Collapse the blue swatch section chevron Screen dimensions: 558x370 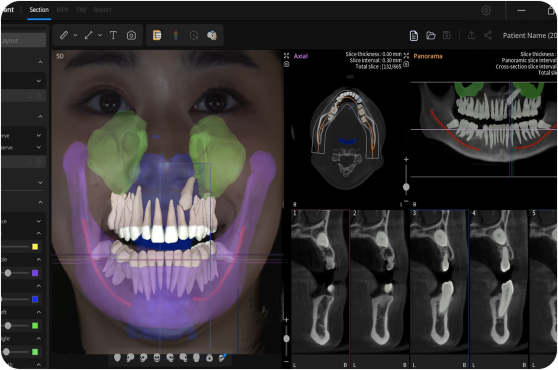click(39, 286)
